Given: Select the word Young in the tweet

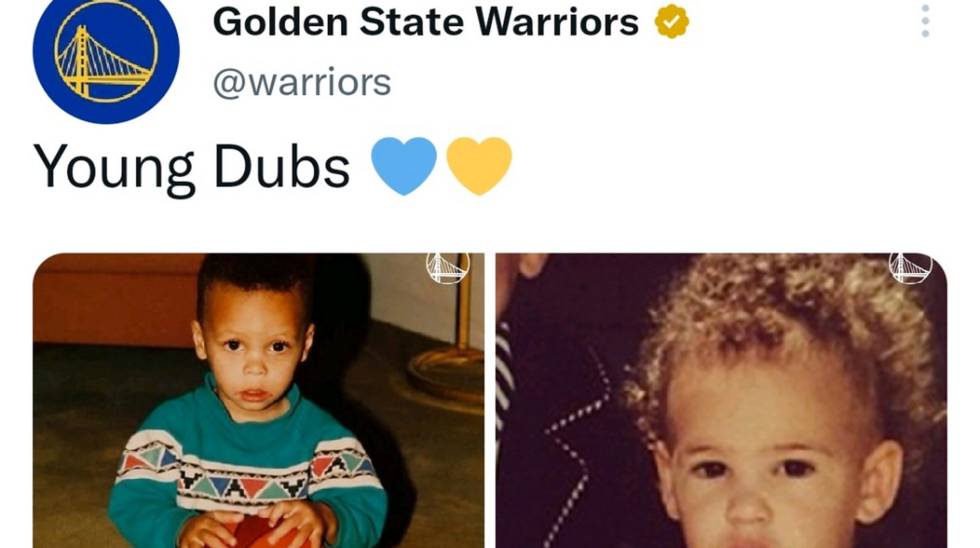Looking at the screenshot, I should point(114,166).
